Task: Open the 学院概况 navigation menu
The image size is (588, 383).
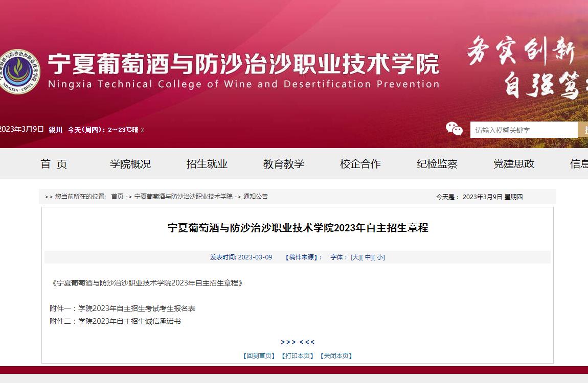Action: click(x=130, y=164)
